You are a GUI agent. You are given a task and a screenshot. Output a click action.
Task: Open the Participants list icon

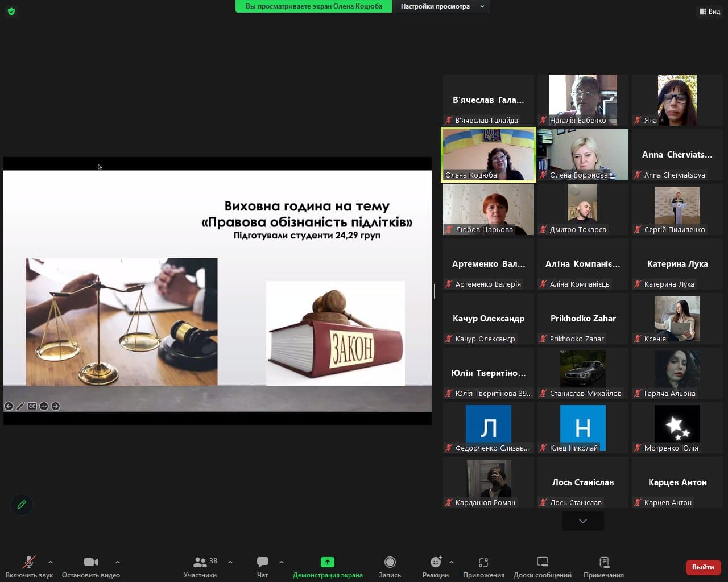(200, 562)
